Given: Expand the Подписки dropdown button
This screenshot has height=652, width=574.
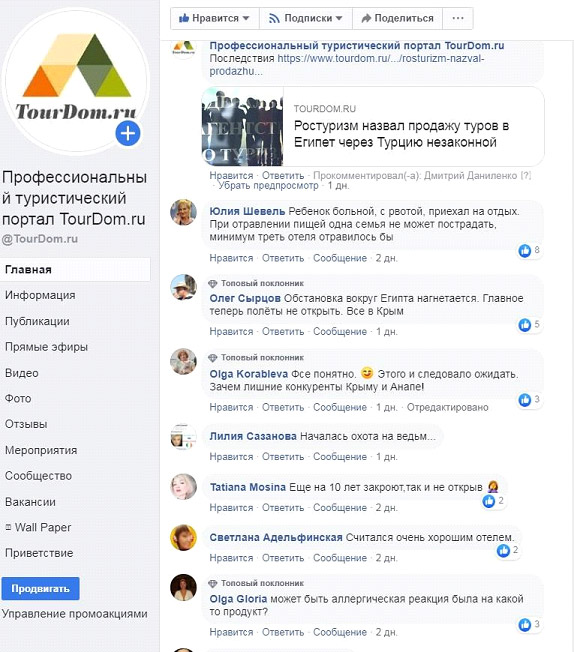Looking at the screenshot, I should click(x=306, y=18).
